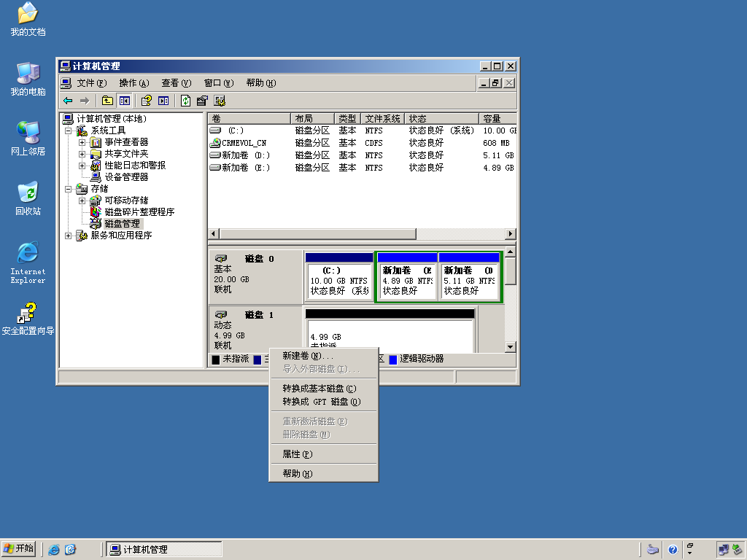The width and height of the screenshot is (747, 560).
Task: Click the green Refresh toolbar icon
Action: 185,101
